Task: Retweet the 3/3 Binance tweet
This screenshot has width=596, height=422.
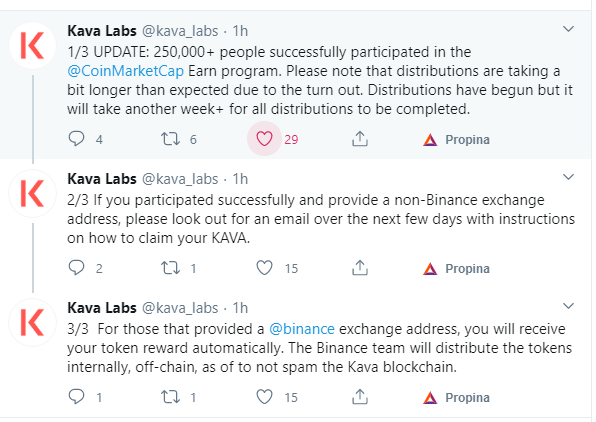Action: [x=170, y=397]
